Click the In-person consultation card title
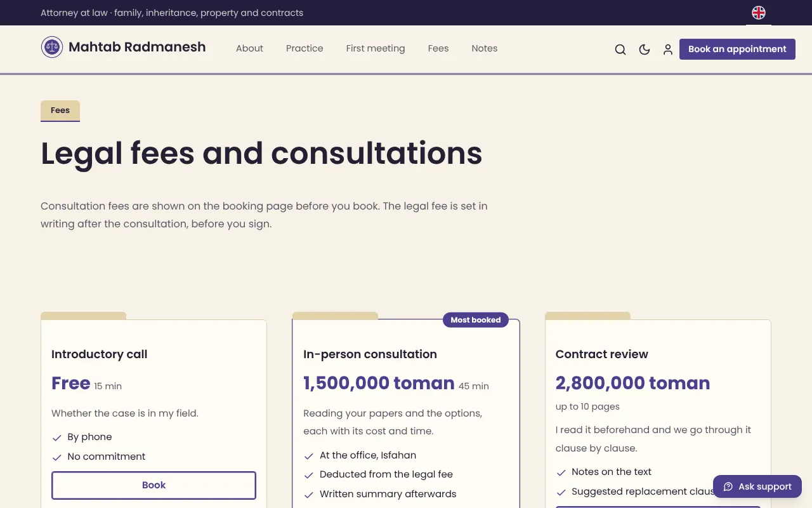812x508 pixels. pyautogui.click(x=370, y=354)
